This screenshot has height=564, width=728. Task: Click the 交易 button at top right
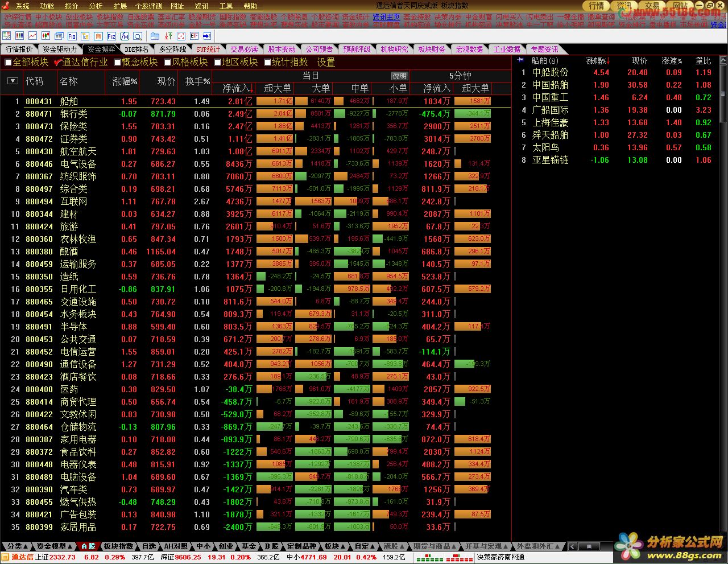pos(652,6)
